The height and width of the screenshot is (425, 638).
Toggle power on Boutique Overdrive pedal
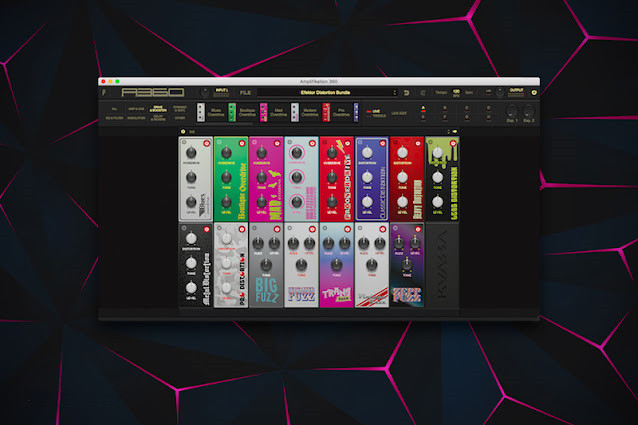242,143
